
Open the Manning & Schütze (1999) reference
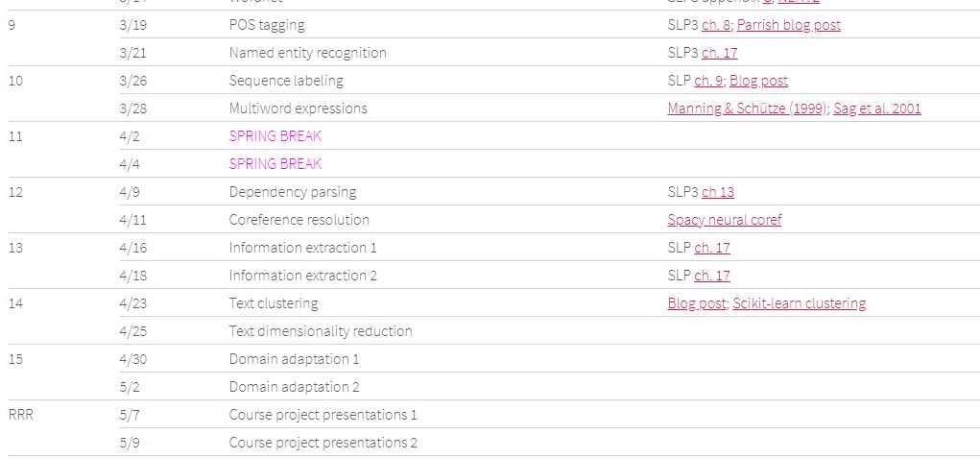747,108
